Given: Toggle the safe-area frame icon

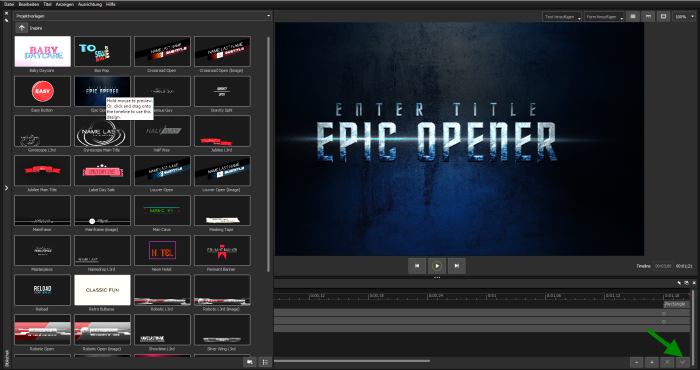Looking at the screenshot, I should 664,17.
